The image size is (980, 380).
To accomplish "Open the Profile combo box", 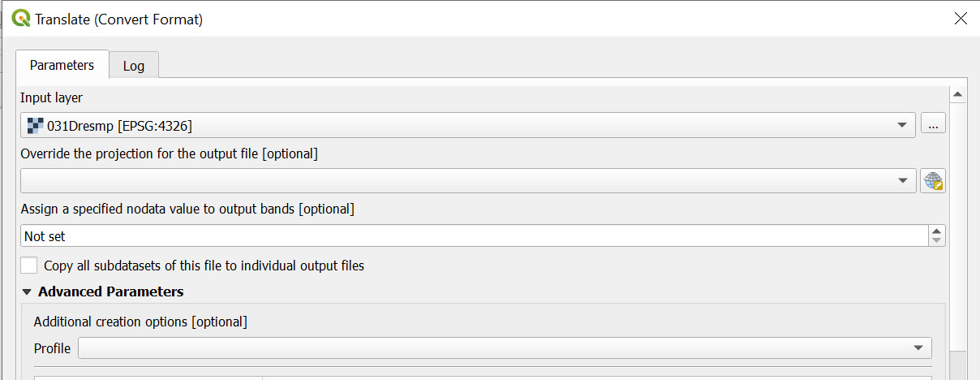I will 918,348.
